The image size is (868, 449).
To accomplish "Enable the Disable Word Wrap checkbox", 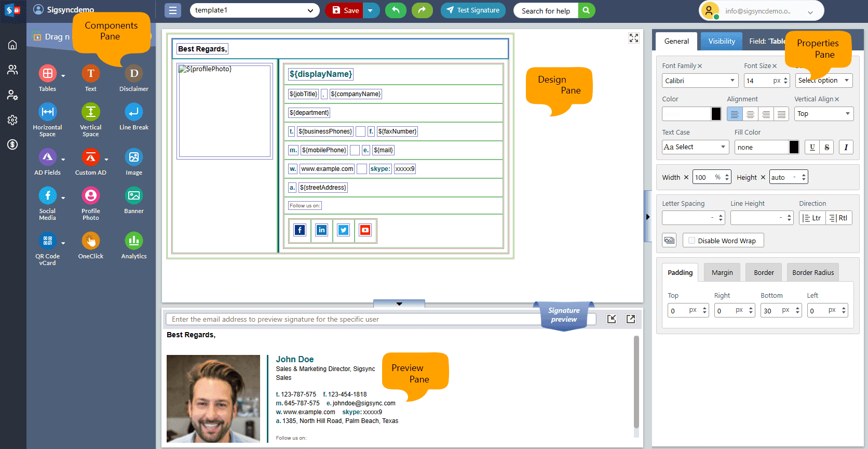I will coord(691,241).
